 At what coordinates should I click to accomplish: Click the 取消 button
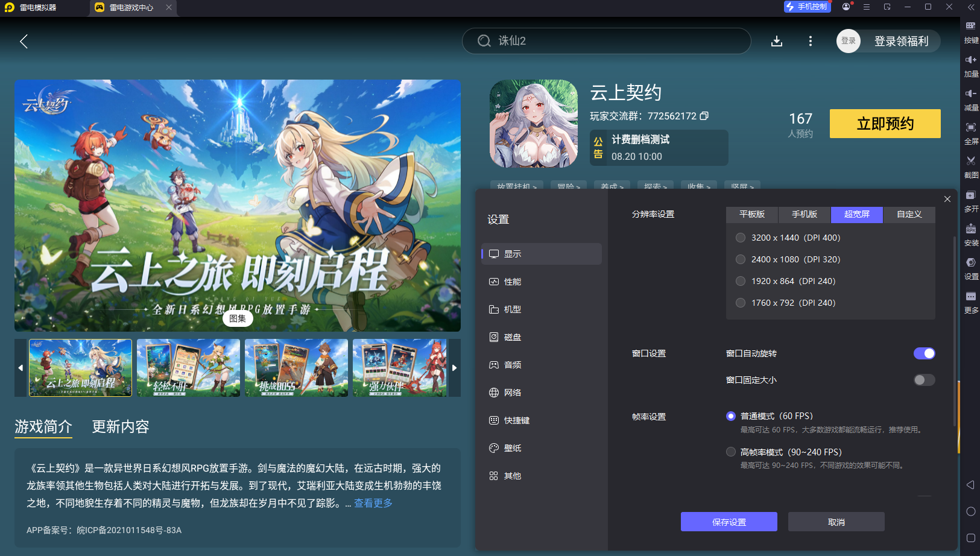836,522
